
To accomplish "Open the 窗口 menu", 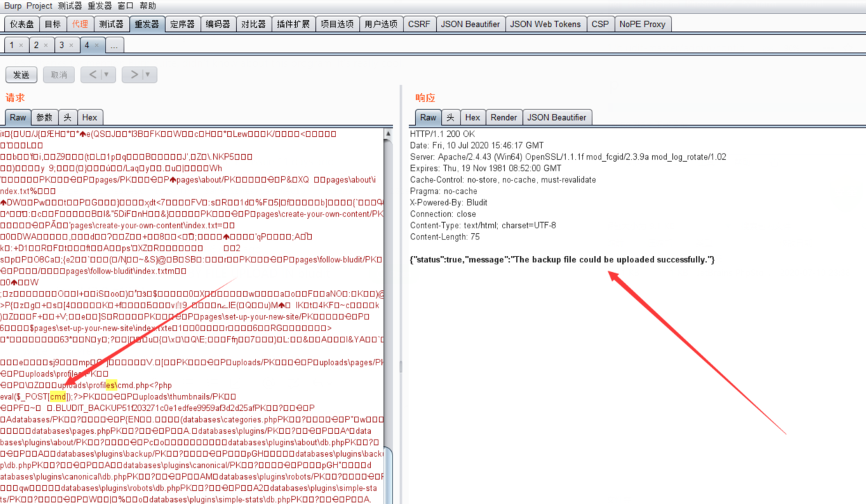I will 126,6.
